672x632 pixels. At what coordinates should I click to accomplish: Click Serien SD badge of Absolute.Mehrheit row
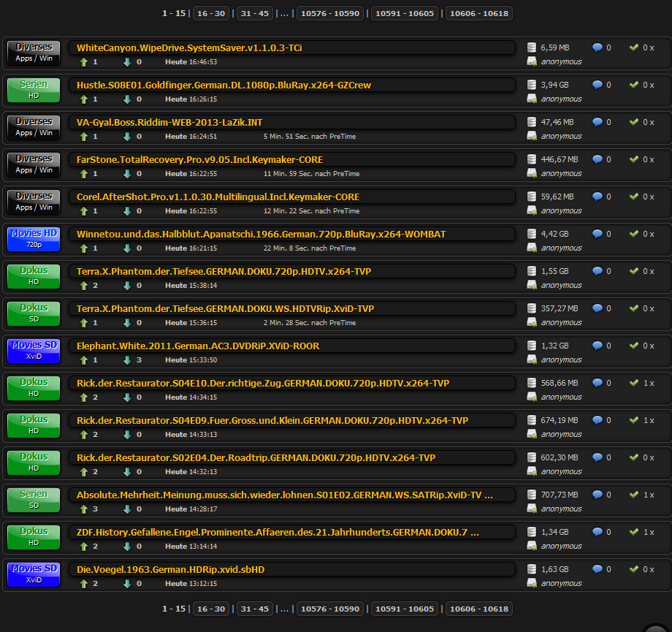tap(34, 500)
